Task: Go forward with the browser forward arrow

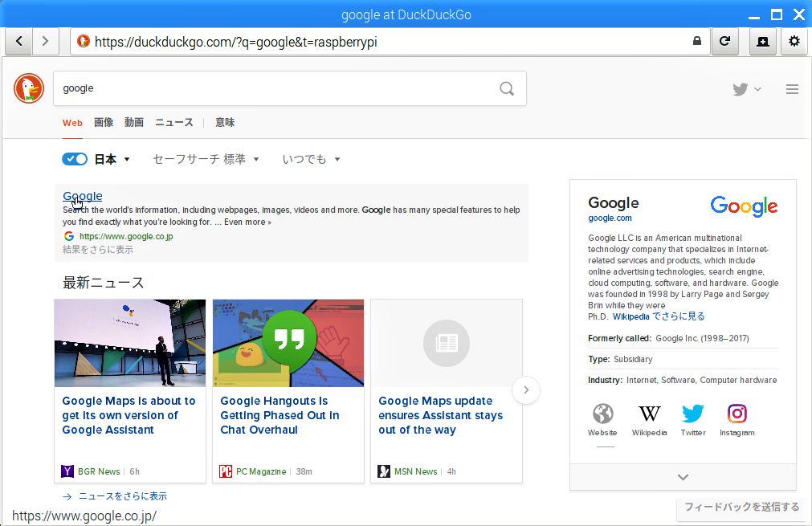Action: [46, 42]
